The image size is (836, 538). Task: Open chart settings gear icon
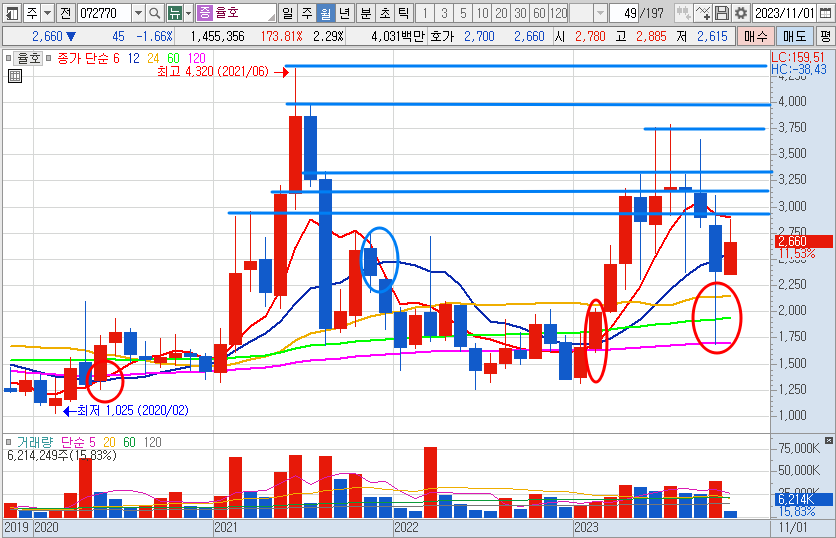click(x=741, y=13)
